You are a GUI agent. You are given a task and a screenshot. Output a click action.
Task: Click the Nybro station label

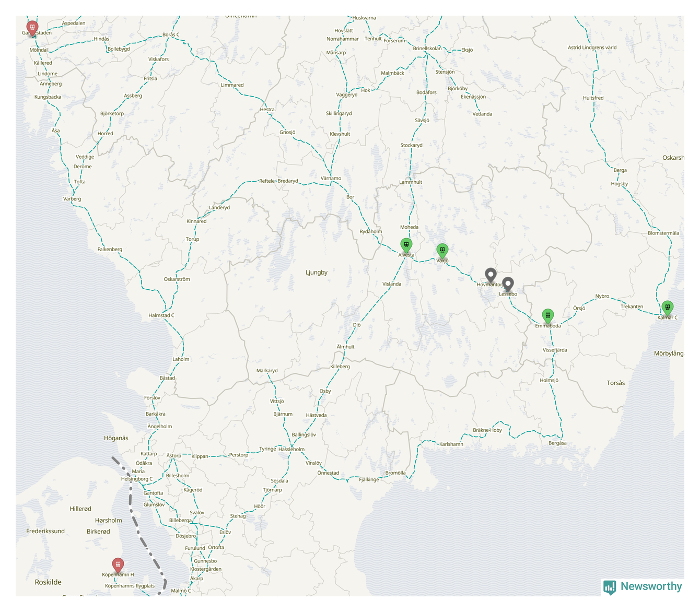pos(602,296)
